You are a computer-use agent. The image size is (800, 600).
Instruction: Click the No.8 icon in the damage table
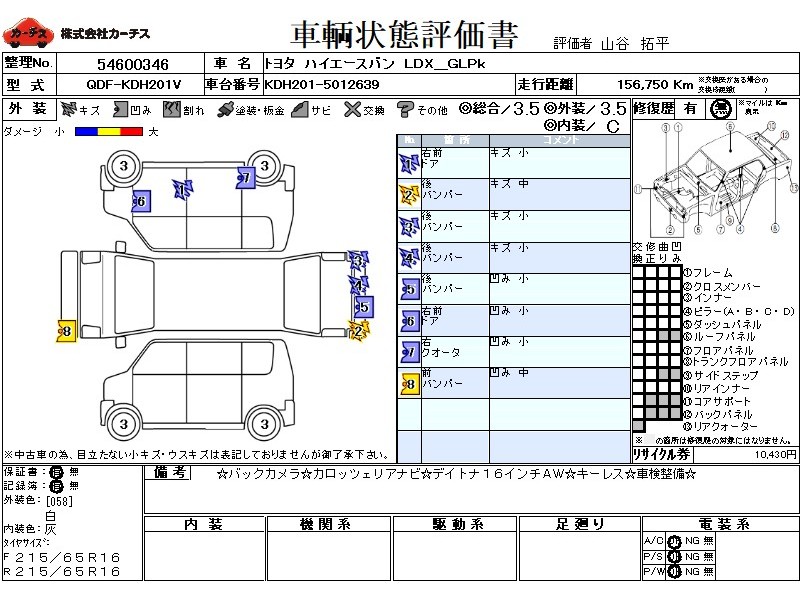pos(410,384)
